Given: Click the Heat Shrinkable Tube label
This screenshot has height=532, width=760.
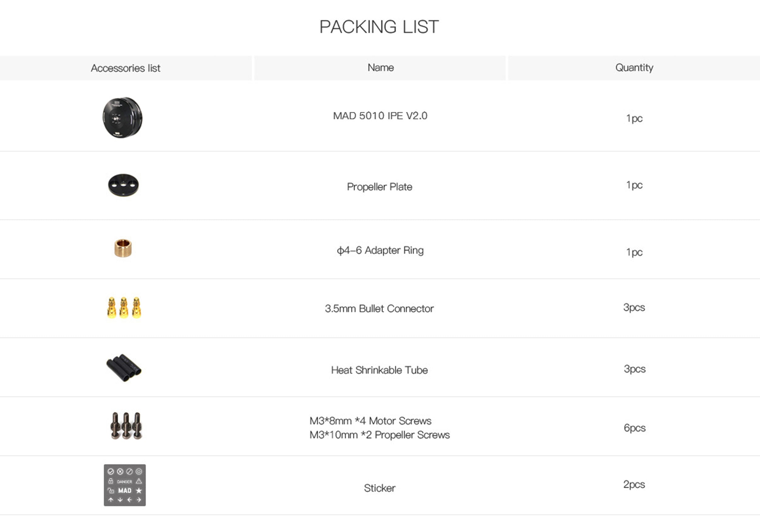Looking at the screenshot, I should (379, 370).
